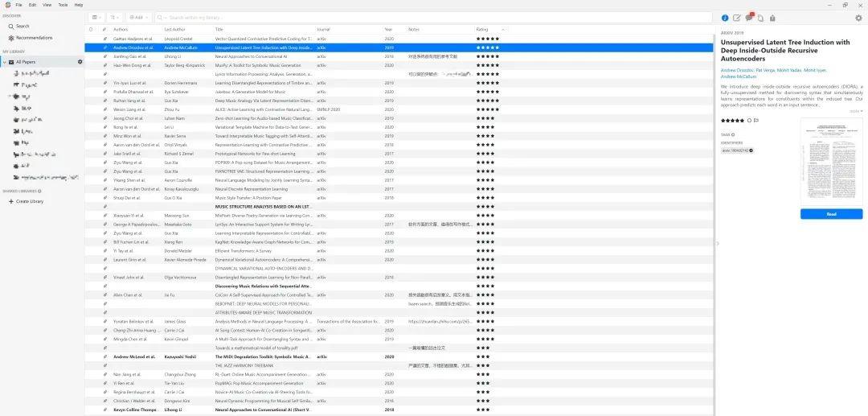Click the gear icon beside All Papers
Viewport: 868px width, 416px height.
(80, 62)
